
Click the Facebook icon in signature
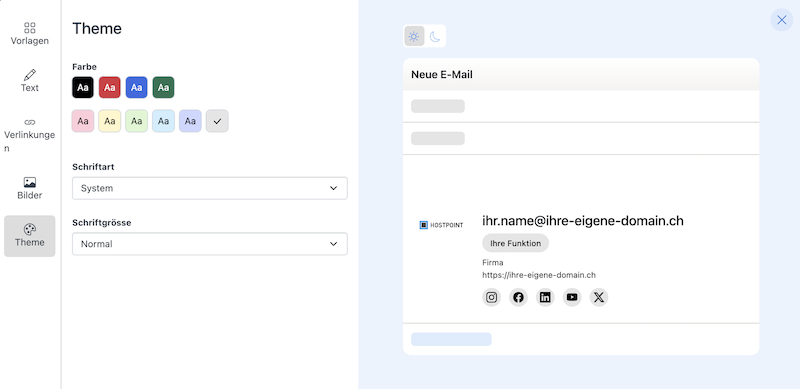[518, 297]
